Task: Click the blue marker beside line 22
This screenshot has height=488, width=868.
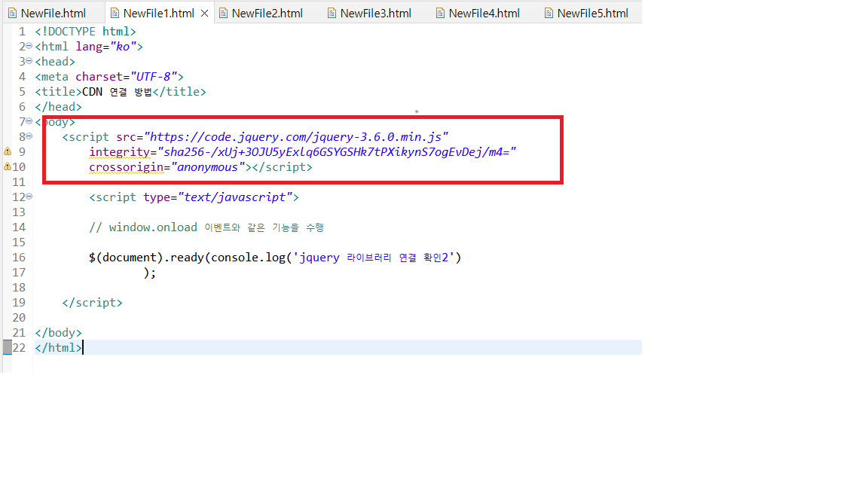Action: point(8,347)
